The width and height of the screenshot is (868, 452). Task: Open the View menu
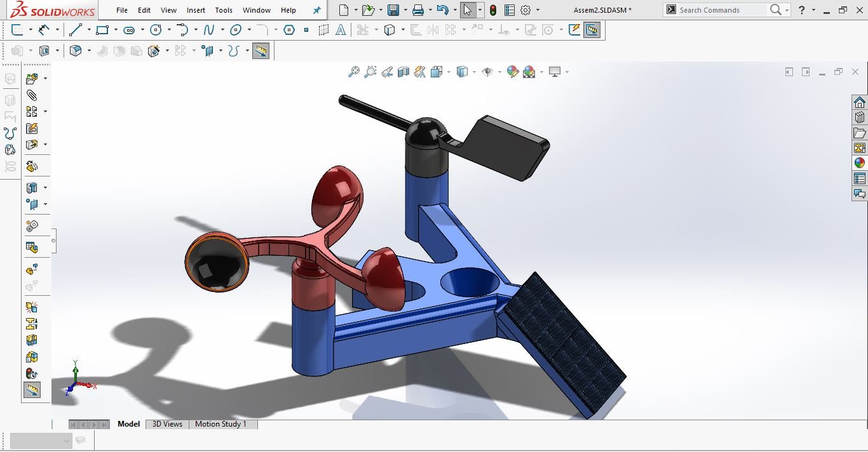point(169,10)
